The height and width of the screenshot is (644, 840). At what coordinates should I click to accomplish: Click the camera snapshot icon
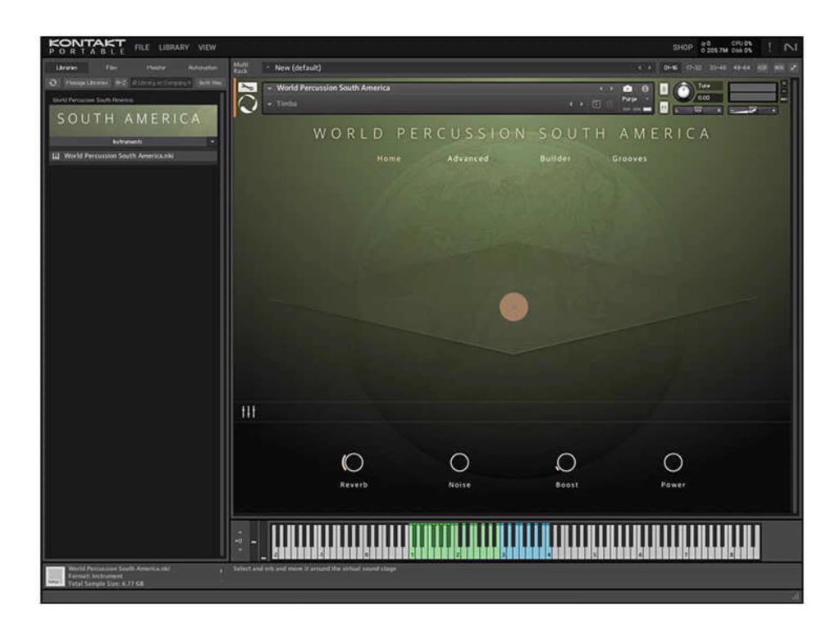coord(628,89)
